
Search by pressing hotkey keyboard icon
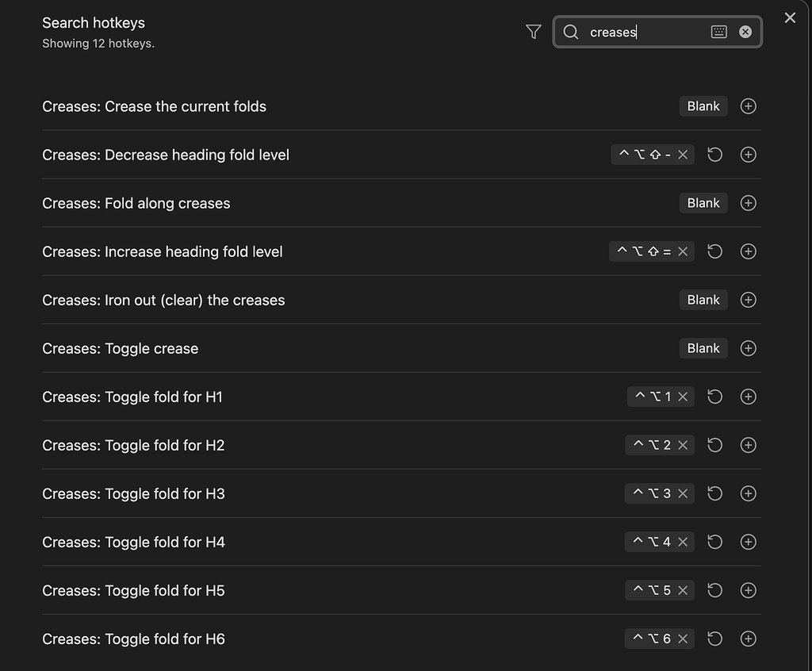[x=718, y=32]
